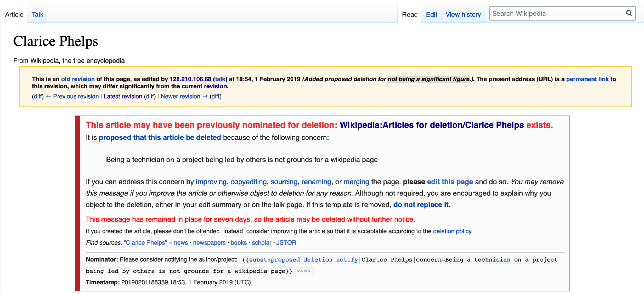
Task: Open the 'Latest revision' link
Action: (x=123, y=96)
